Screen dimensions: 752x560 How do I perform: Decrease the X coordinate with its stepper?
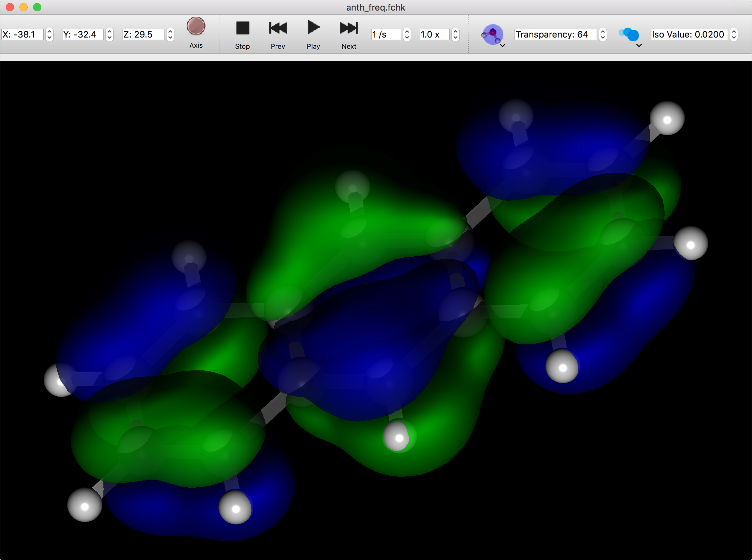click(50, 37)
